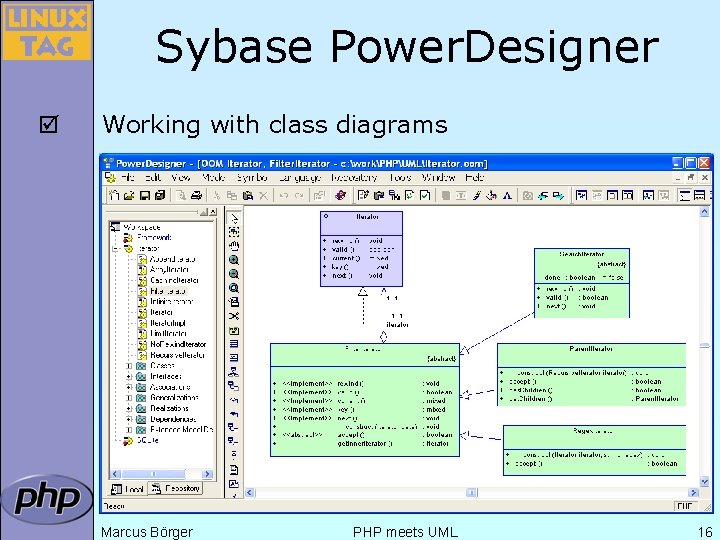Collapse the Iterator model node
720x540 pixels.
coord(116,248)
